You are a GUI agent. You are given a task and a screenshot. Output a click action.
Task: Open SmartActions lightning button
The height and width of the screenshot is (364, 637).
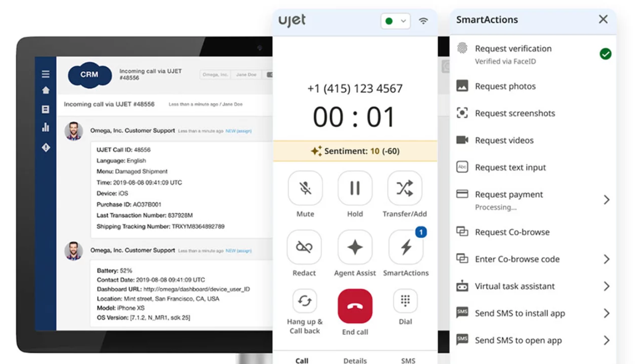(406, 247)
